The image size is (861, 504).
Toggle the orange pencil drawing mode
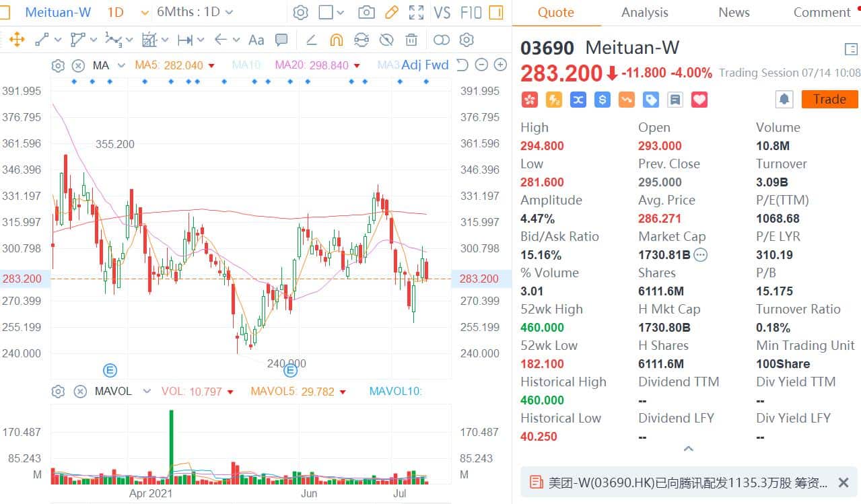click(x=391, y=12)
